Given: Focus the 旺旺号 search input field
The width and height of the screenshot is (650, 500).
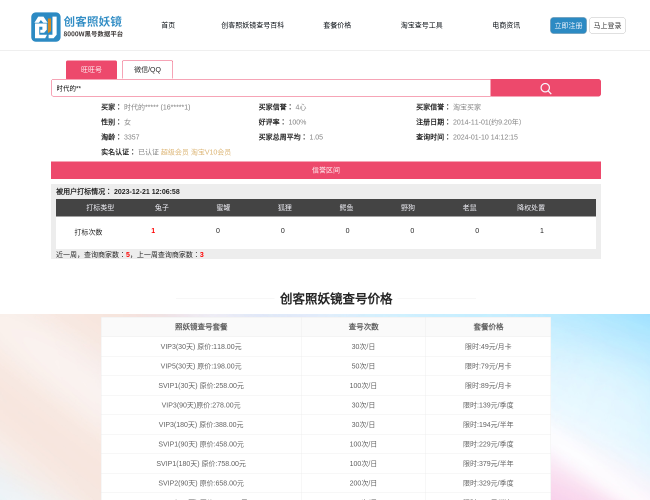Looking at the screenshot, I should (271, 88).
